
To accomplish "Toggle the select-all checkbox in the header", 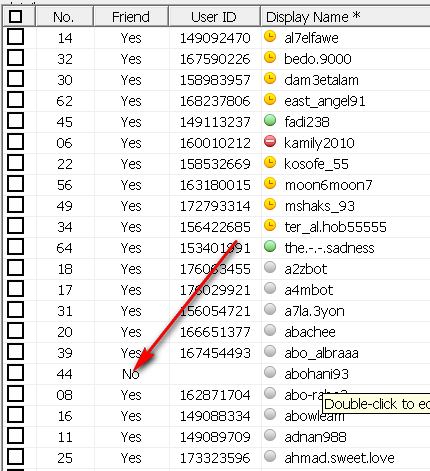I will (x=15, y=16).
